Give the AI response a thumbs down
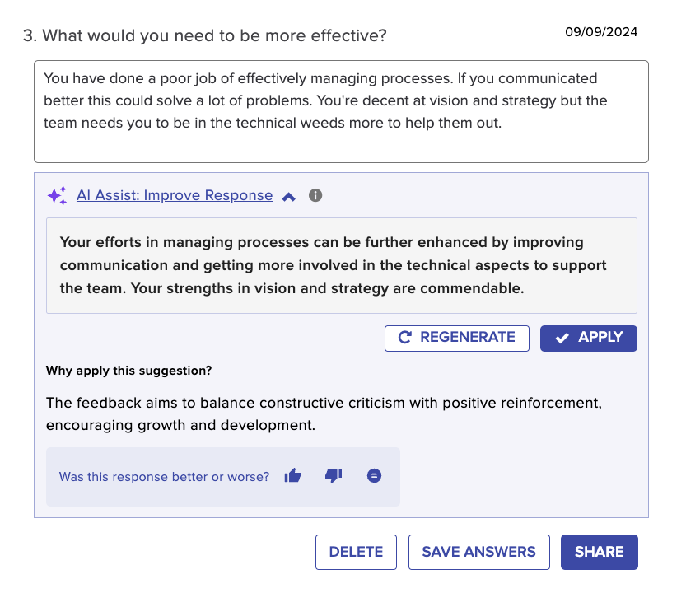This screenshot has width=700, height=593. point(334,476)
